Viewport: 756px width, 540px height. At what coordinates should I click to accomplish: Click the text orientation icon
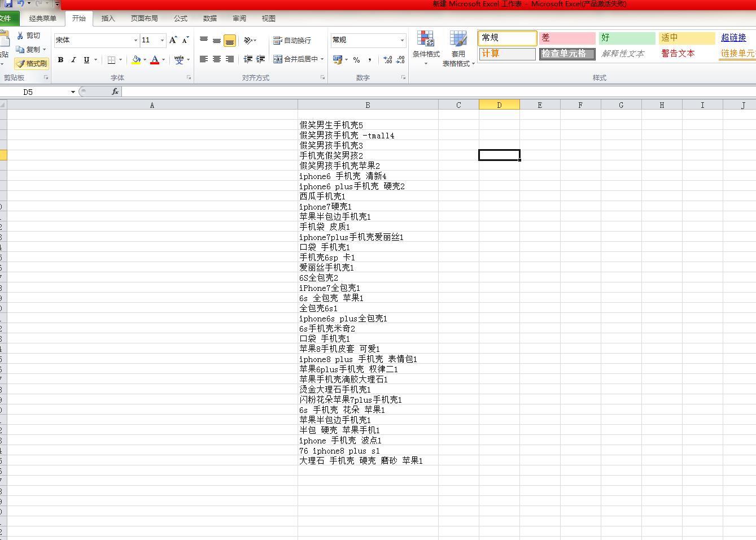pos(248,40)
